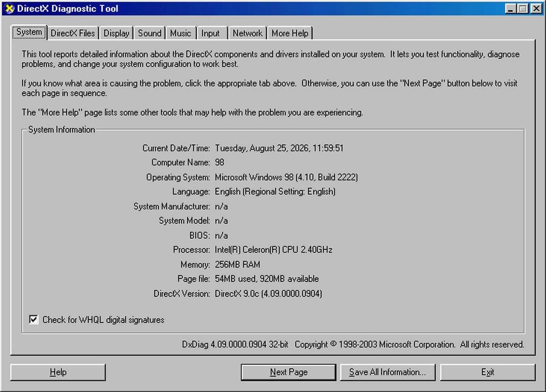Image resolution: width=546 pixels, height=392 pixels.
Task: Close the DirectX Diagnostic Tool window
Action: tap(536, 8)
